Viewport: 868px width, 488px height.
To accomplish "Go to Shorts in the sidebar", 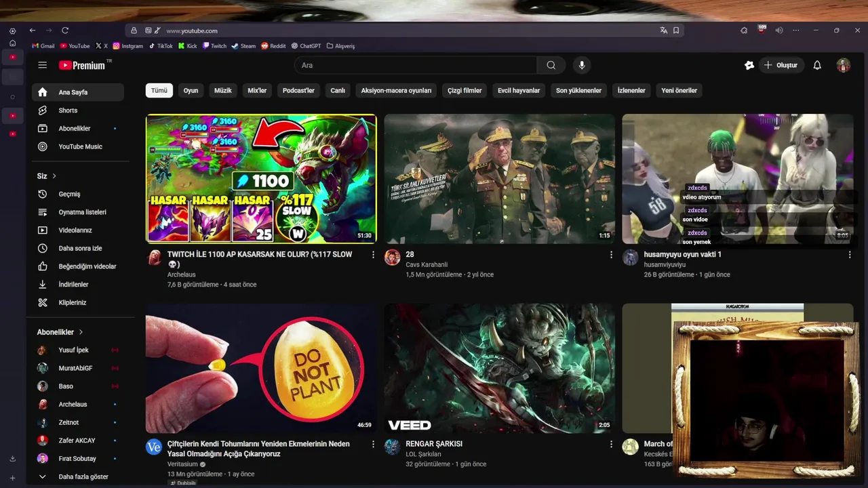I will (78, 110).
